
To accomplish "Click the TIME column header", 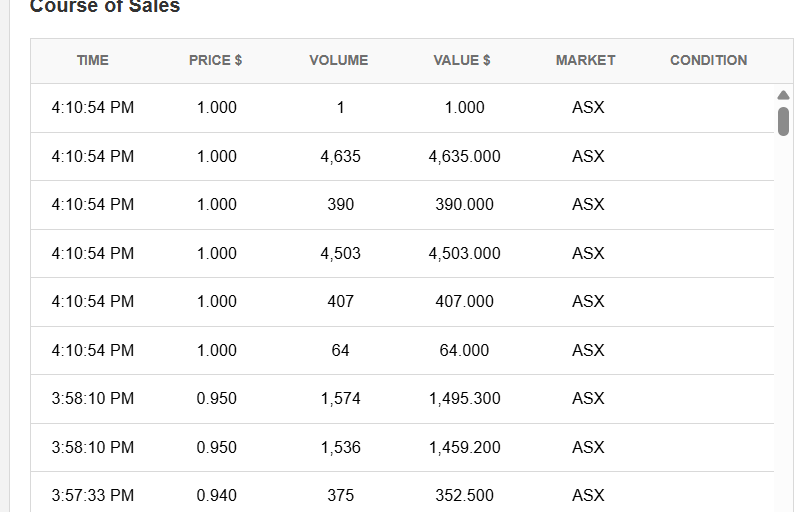I will pyautogui.click(x=93, y=60).
